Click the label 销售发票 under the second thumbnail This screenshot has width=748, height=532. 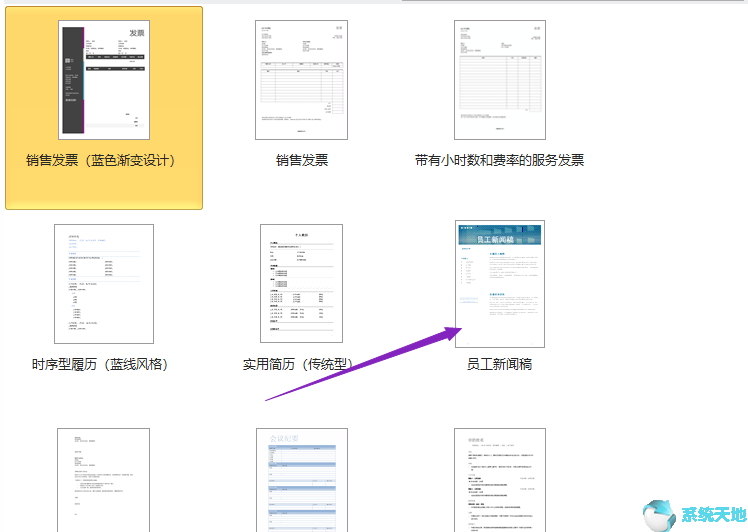302,160
